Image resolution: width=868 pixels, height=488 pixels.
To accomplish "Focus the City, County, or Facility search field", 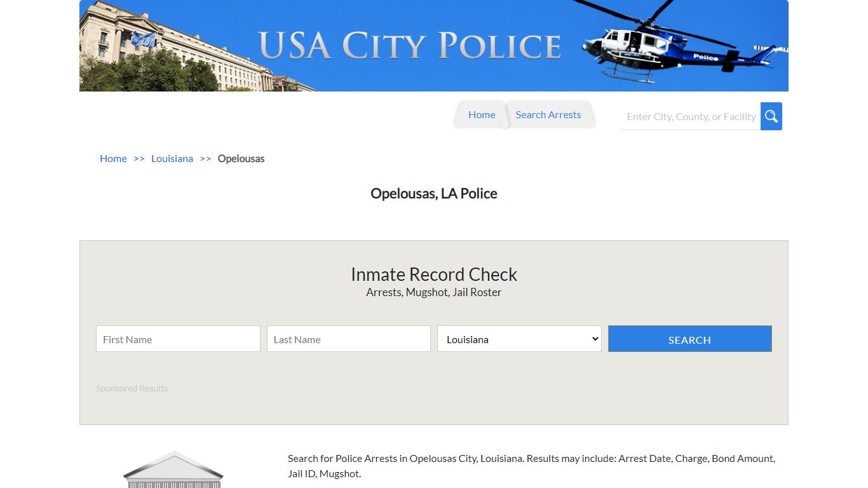I will point(690,116).
